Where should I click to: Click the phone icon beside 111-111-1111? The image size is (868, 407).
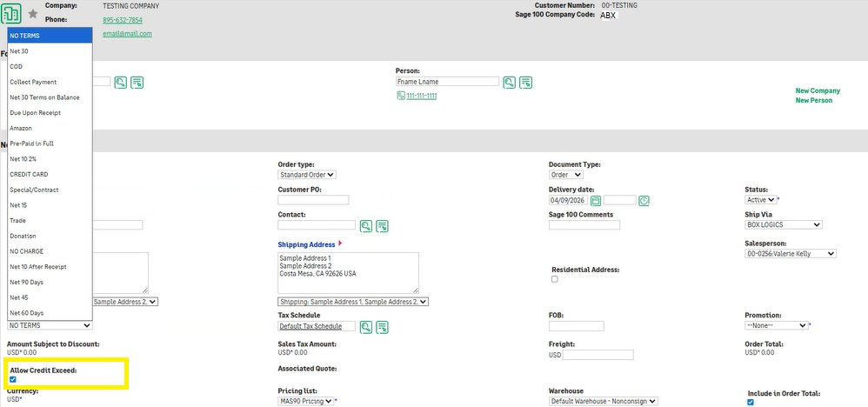coord(400,96)
